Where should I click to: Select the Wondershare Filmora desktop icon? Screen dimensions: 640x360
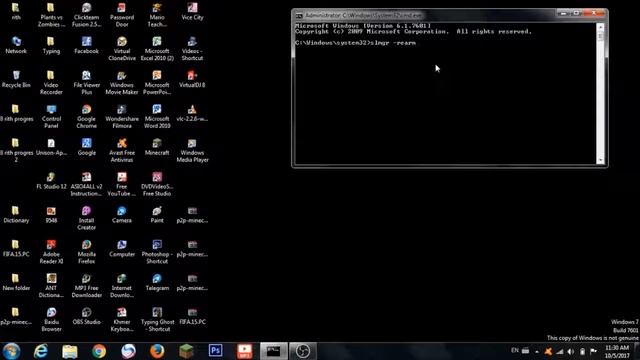click(x=122, y=116)
